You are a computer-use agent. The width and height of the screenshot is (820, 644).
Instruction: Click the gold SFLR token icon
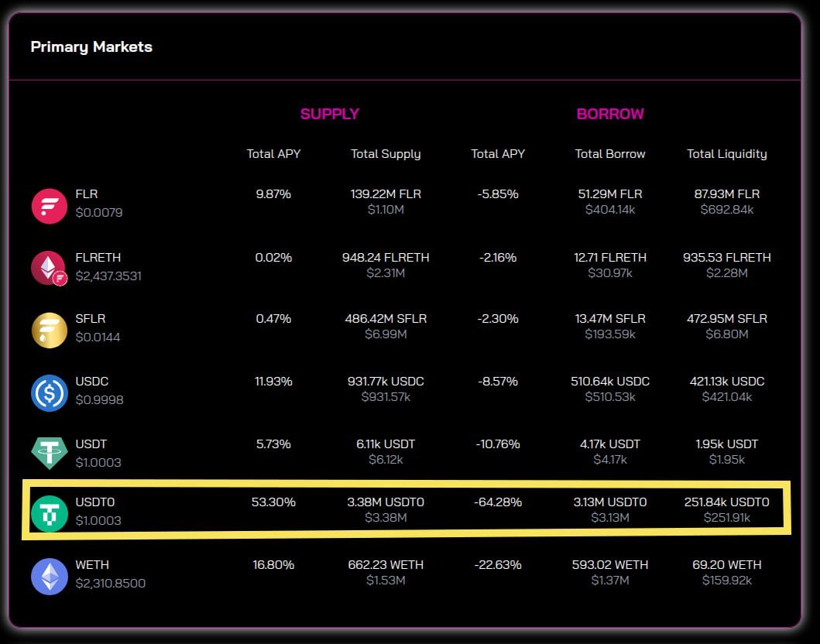49,331
